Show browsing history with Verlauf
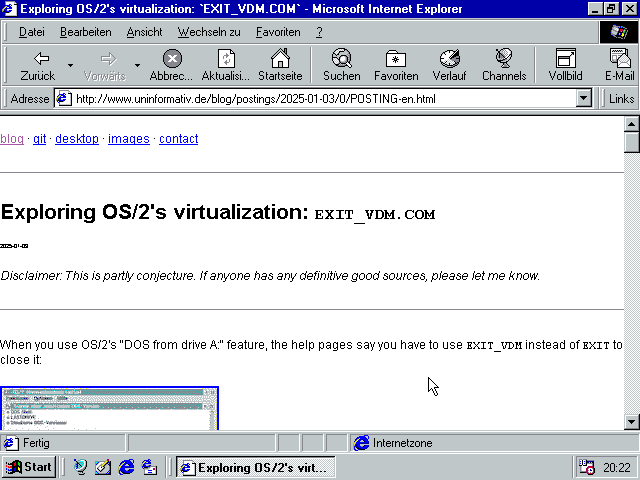The image size is (640, 480). tap(449, 65)
